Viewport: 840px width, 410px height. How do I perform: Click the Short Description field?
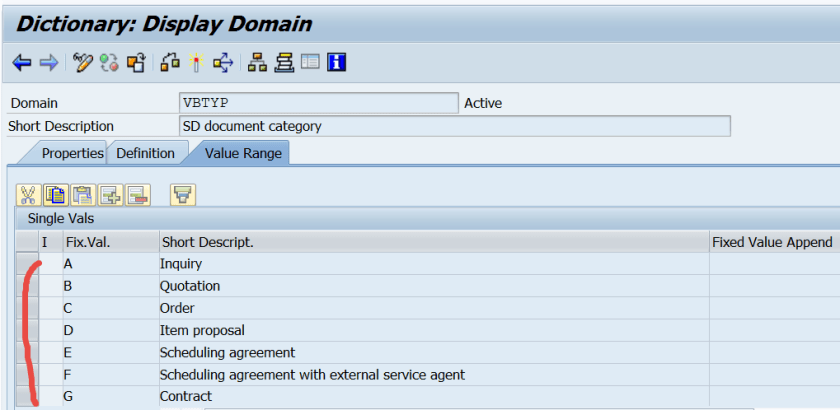[x=454, y=126]
